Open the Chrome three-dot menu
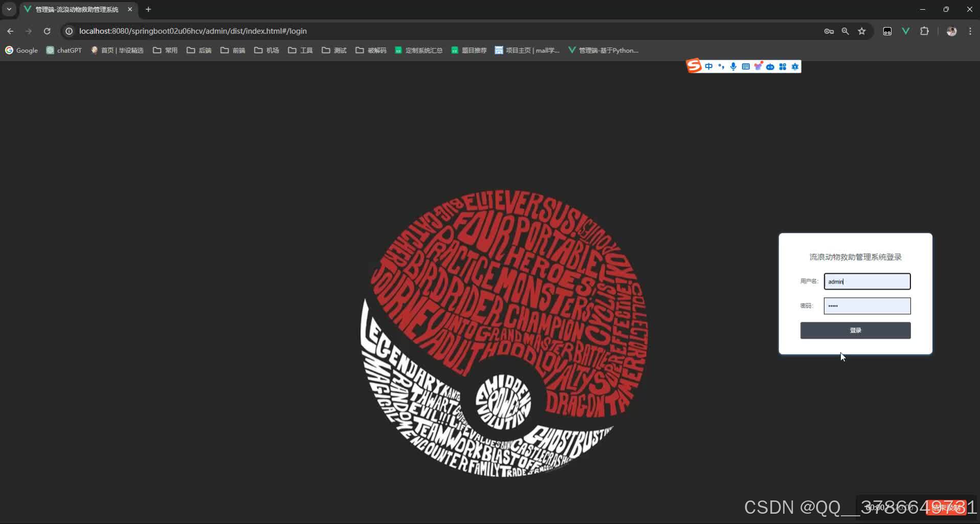 pos(970,31)
